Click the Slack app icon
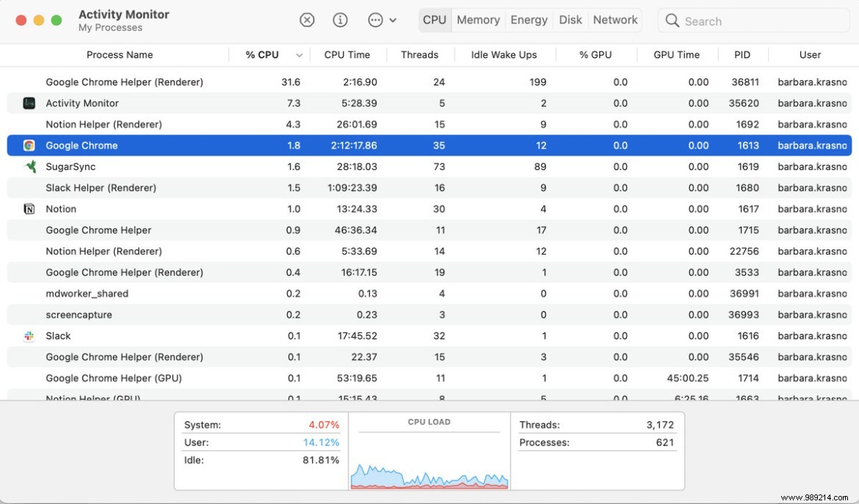Viewport: 859px width, 504px height. (x=29, y=335)
